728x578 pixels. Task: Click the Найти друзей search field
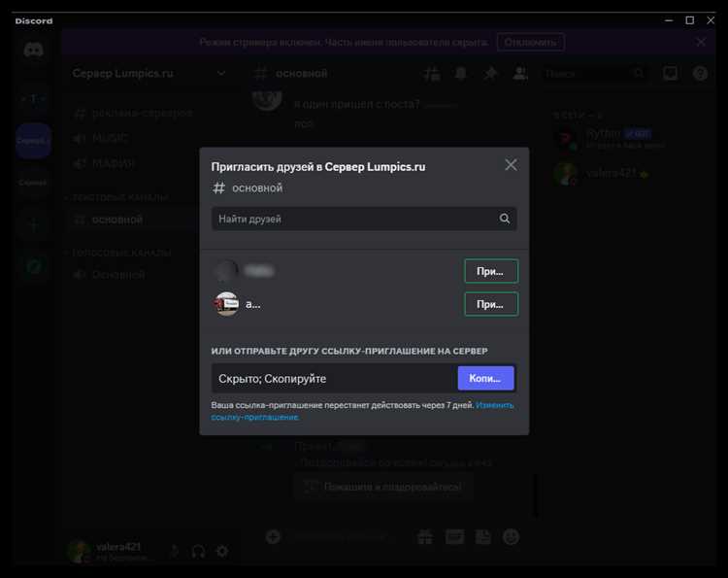(364, 219)
